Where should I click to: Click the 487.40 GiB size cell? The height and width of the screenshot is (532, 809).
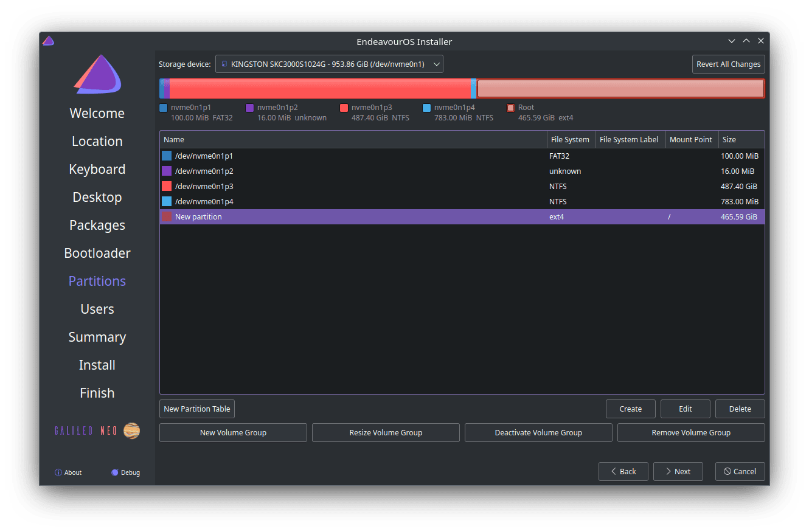pos(739,186)
